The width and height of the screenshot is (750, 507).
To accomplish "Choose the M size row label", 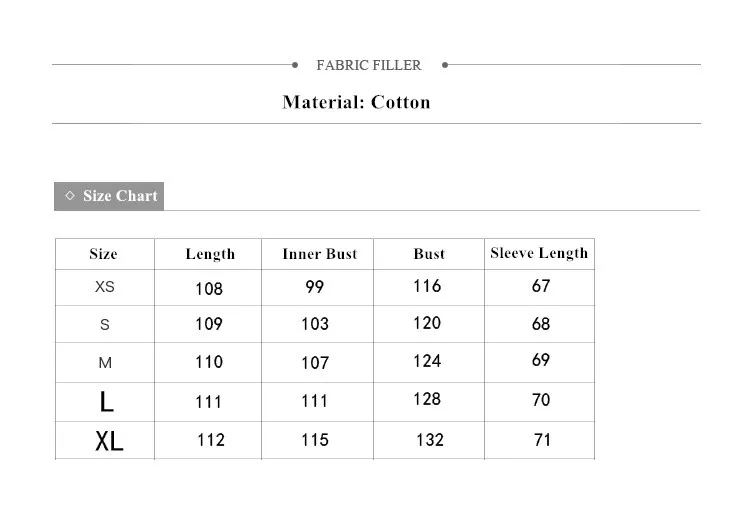I will pos(105,362).
